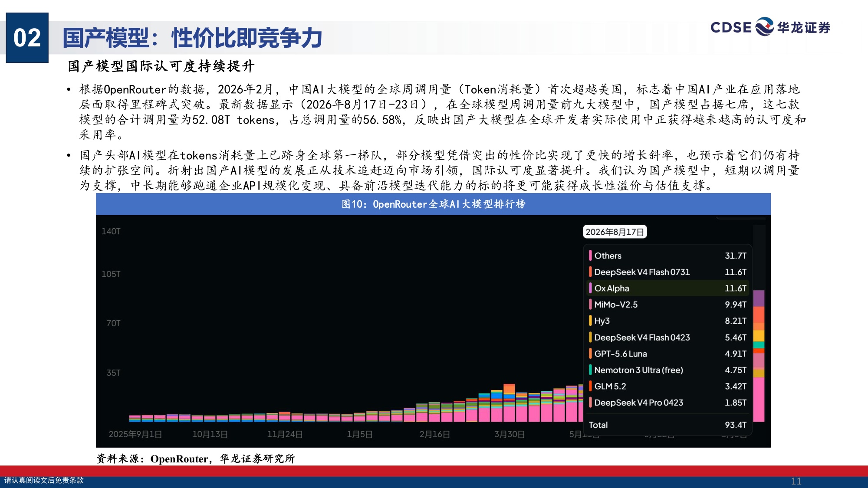Click the 11月24日 x-axis label
868x488 pixels.
point(285,434)
